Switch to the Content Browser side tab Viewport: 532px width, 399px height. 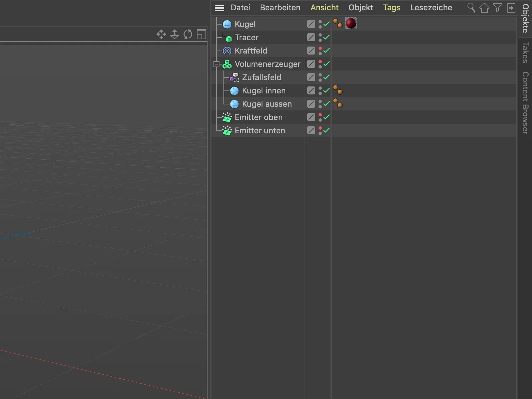point(525,103)
